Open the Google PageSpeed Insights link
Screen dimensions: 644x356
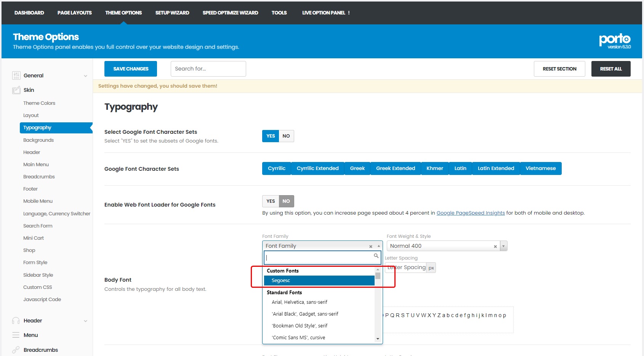tap(470, 213)
